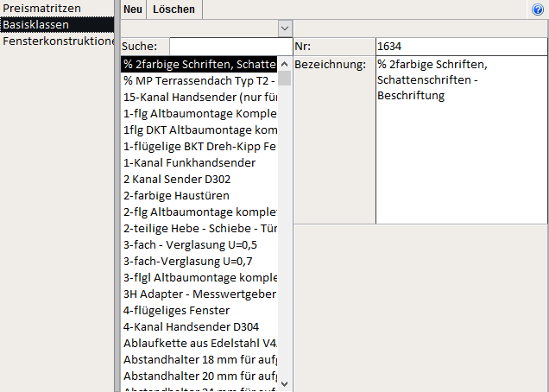Open the dropdown above the search field

(286, 28)
